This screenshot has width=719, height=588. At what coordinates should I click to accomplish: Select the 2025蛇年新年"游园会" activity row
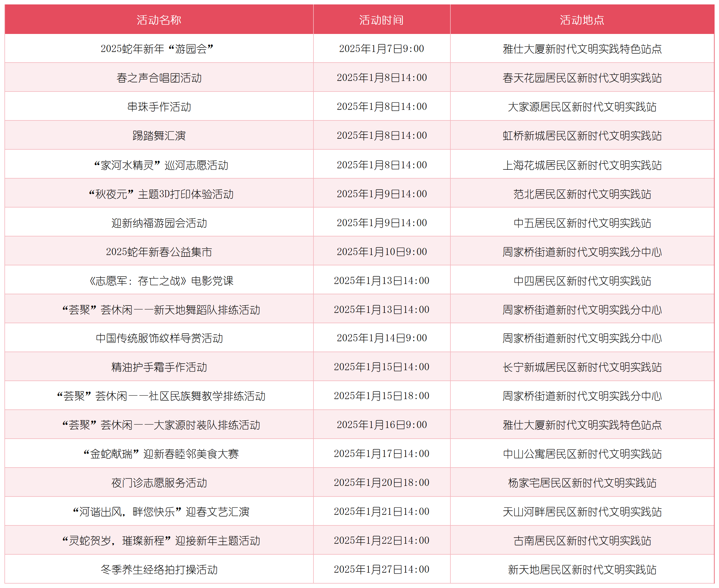(158, 48)
